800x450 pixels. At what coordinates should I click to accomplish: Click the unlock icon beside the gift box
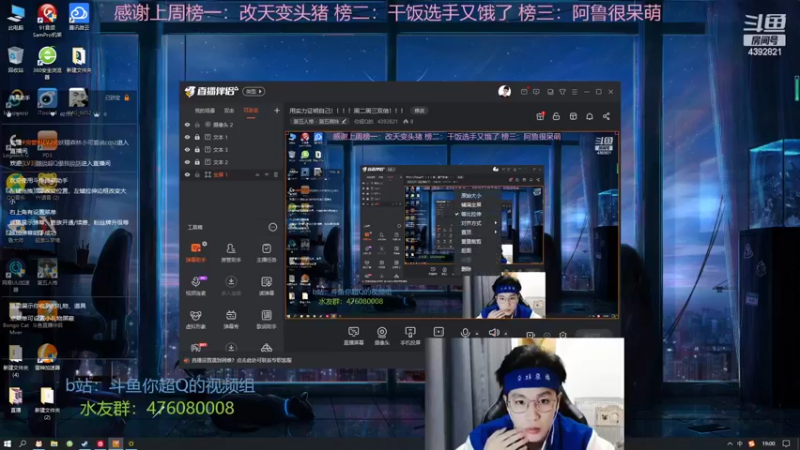[556, 116]
